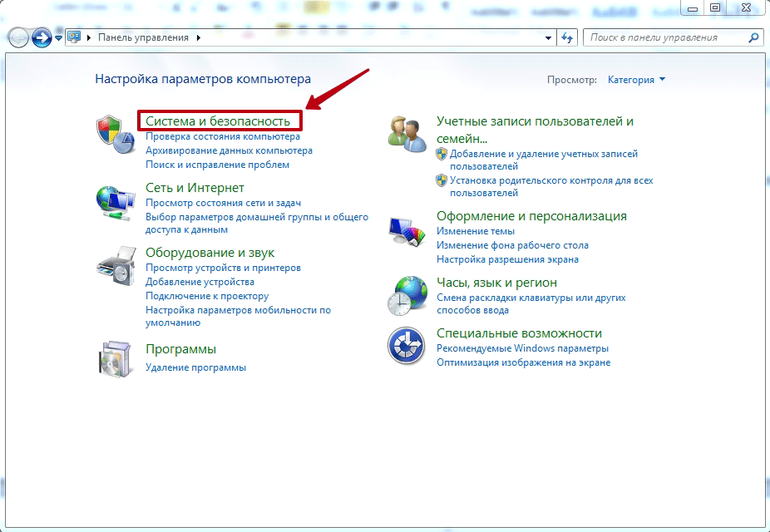Screen dimensions: 770x532
Task: Click the Programs disc box icon
Action: [116, 358]
